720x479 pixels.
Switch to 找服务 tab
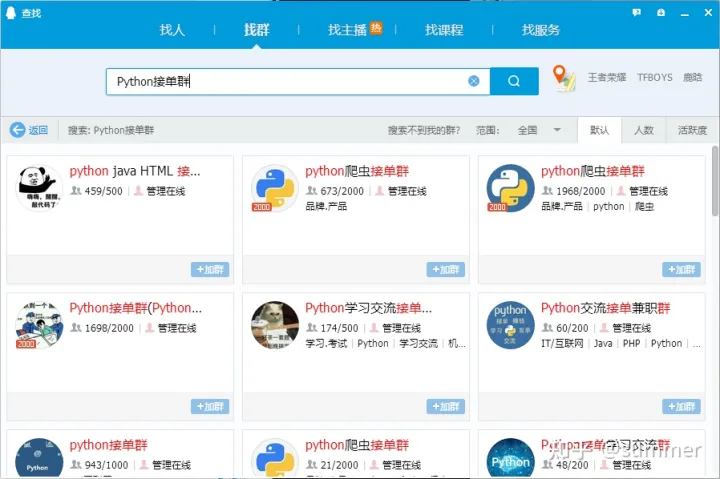(x=541, y=30)
